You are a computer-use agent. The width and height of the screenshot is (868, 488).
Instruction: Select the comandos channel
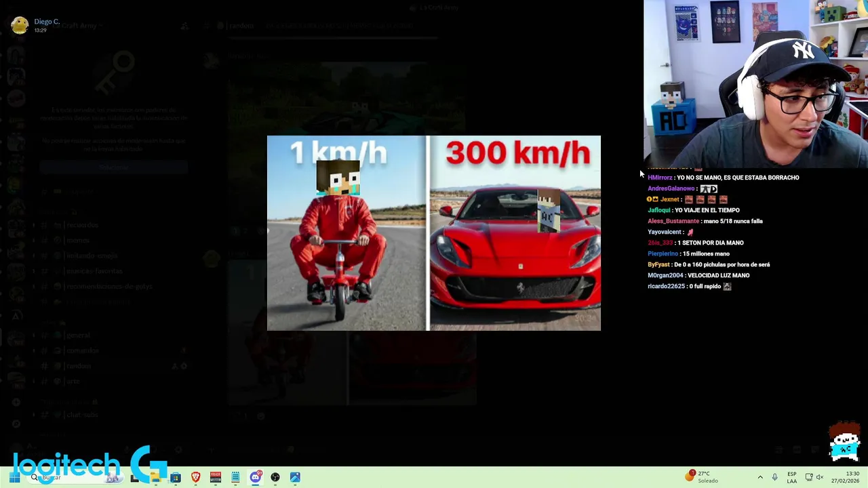pyautogui.click(x=83, y=350)
